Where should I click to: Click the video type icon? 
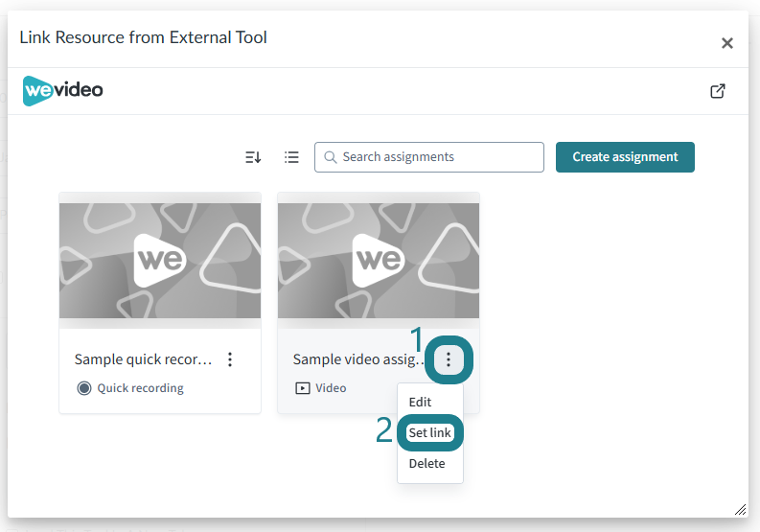click(x=303, y=388)
